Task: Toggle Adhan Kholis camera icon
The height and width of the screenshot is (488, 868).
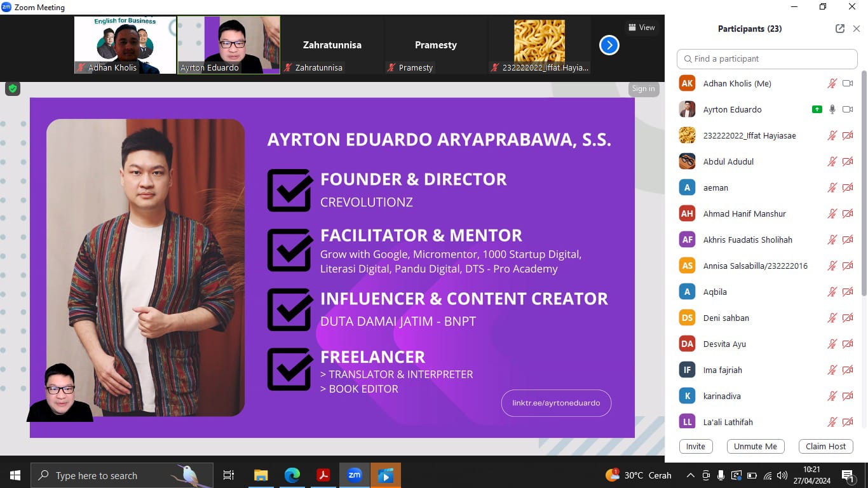Action: (x=847, y=83)
